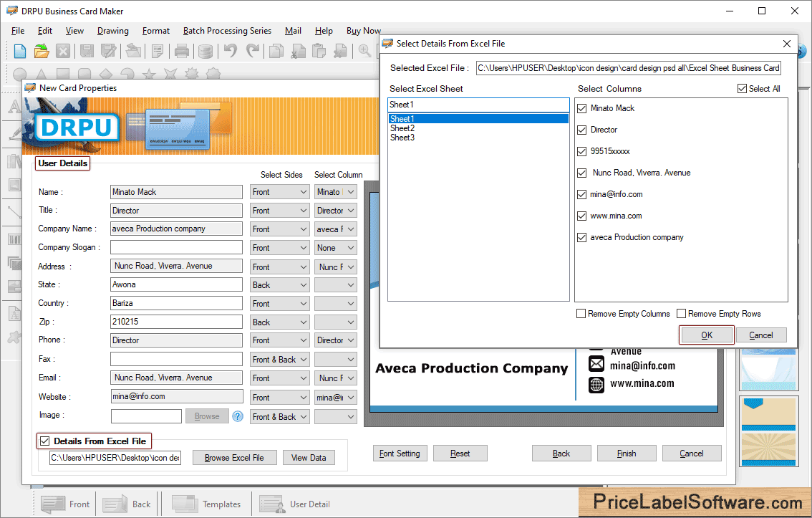This screenshot has height=518, width=812.
Task: Open the Edit menu
Action: pos(45,31)
